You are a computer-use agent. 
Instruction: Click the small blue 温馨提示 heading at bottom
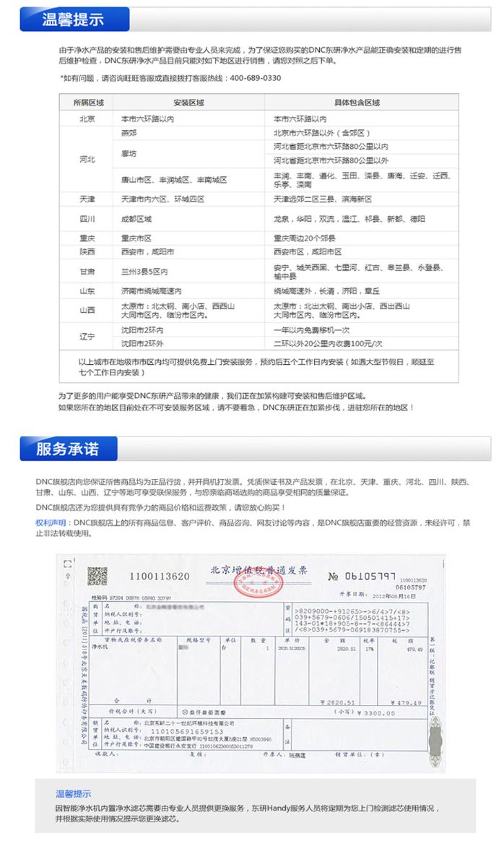pos(73,793)
